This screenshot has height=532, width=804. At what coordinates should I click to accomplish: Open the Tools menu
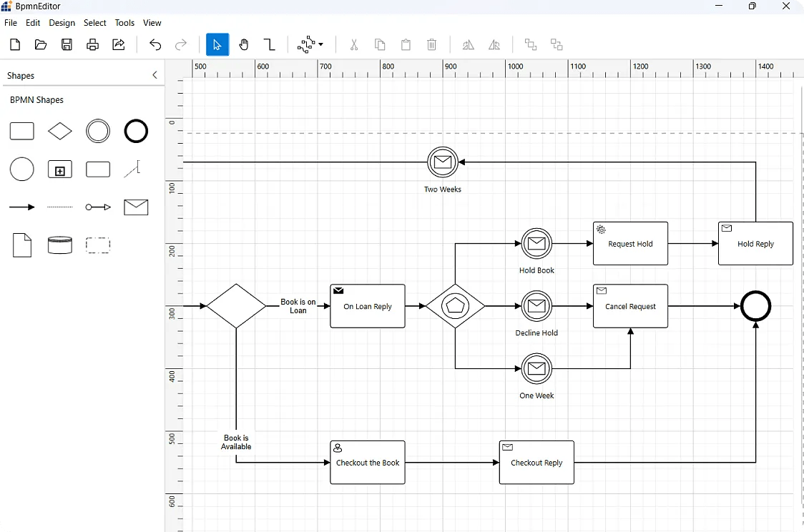124,22
